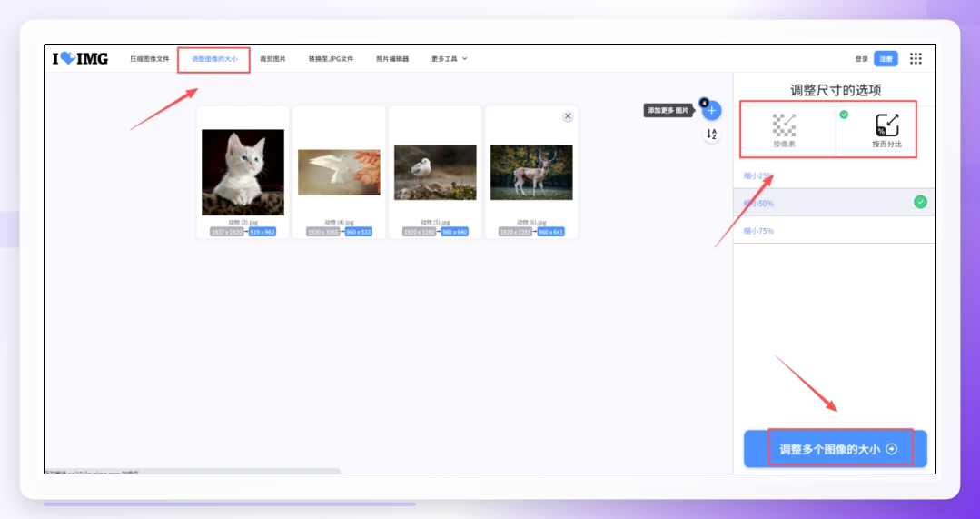Go to 裁剪图片 tool
The image size is (980, 519).
click(272, 59)
